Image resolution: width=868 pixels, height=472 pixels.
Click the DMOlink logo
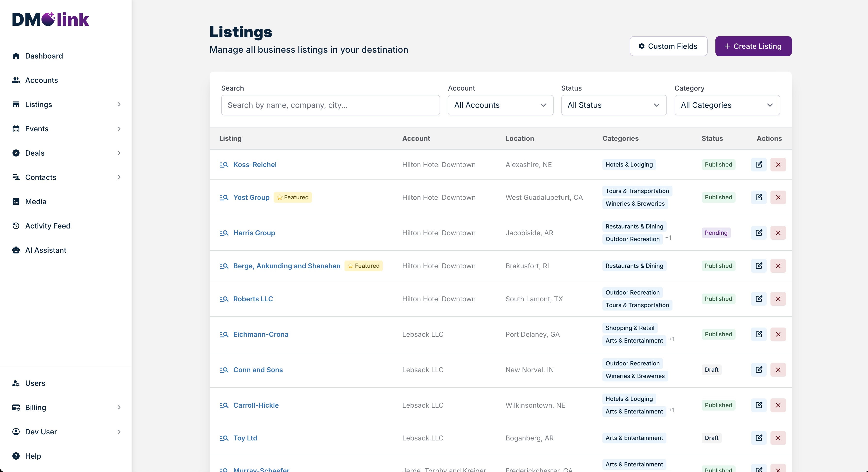(50, 19)
